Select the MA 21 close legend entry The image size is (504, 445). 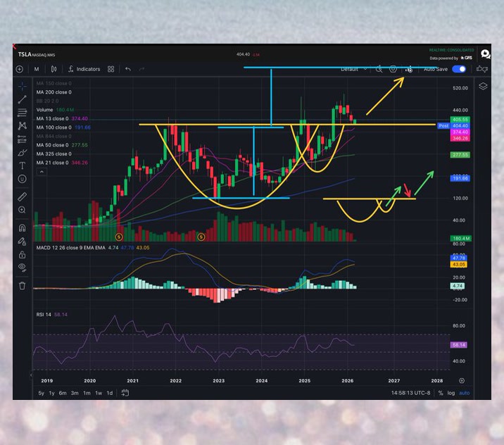[62, 163]
